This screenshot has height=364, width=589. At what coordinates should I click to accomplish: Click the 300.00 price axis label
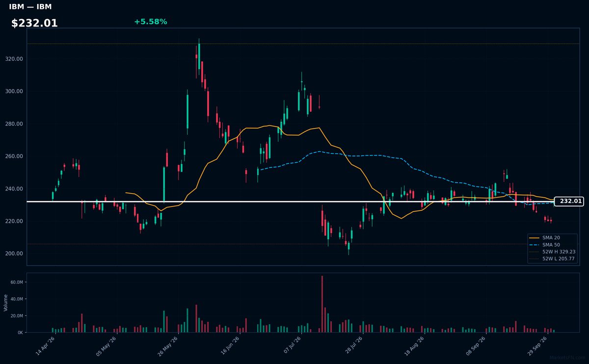pyautogui.click(x=14, y=91)
